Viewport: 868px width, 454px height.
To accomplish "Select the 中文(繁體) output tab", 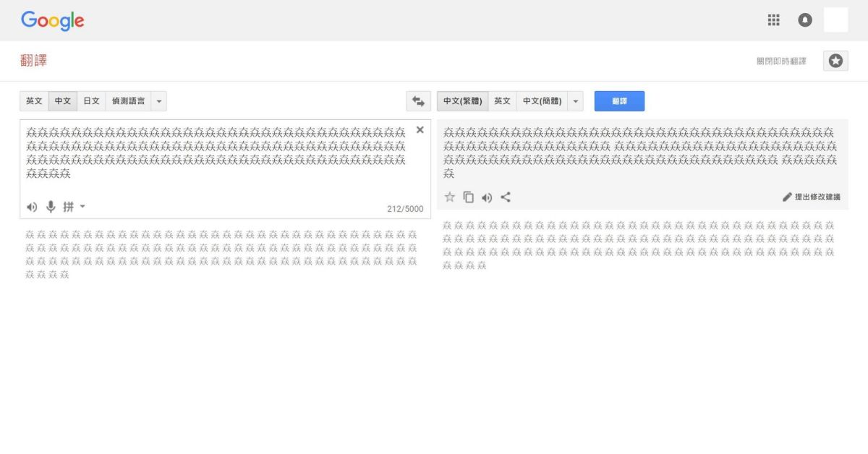I will pyautogui.click(x=461, y=100).
